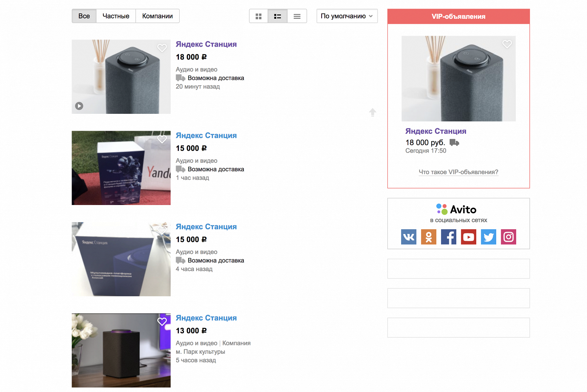
Task: Click delivery truck icon on 20 минут назад listing
Action: pyautogui.click(x=180, y=78)
